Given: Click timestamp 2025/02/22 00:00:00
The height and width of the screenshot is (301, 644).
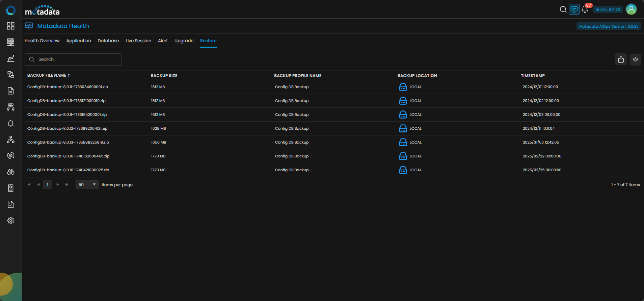Looking at the screenshot, I should click(542, 156).
